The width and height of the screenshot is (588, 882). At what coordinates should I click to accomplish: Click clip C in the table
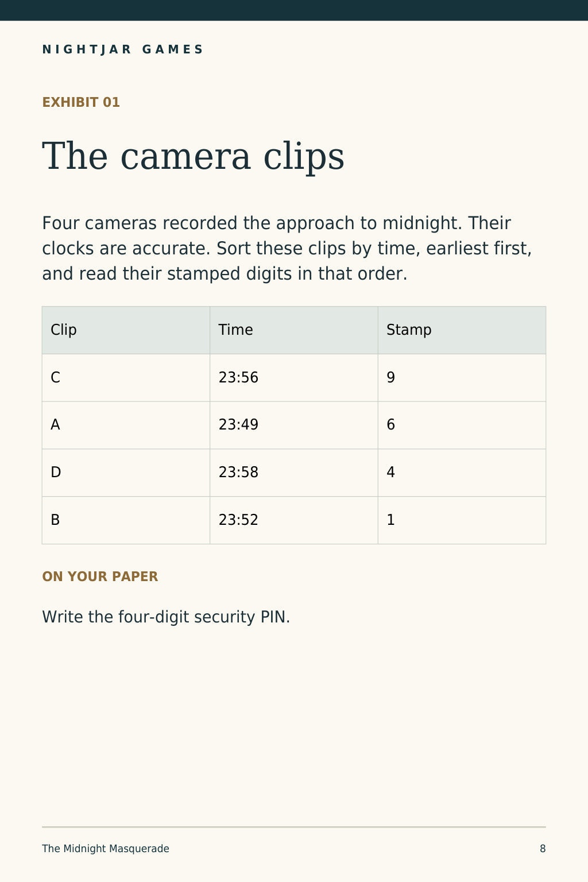(x=126, y=378)
